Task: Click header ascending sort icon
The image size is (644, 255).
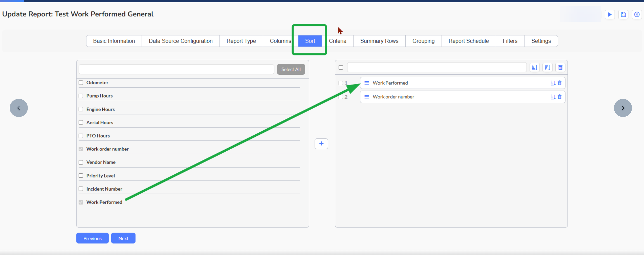Action: (534, 68)
